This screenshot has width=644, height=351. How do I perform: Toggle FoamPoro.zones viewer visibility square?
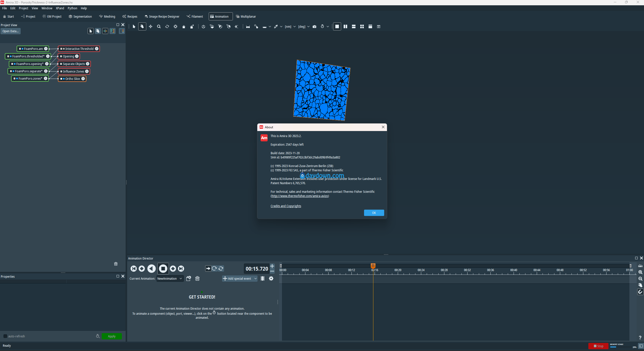tap(17, 79)
